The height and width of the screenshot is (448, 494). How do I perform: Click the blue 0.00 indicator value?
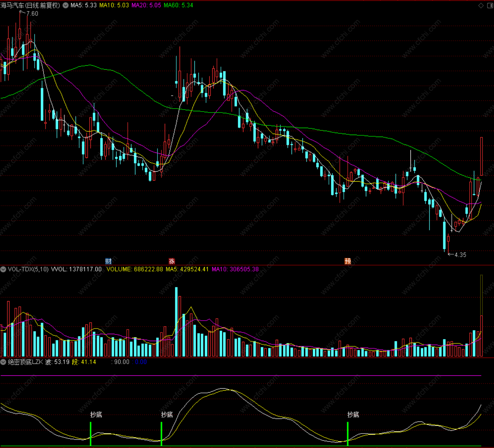(x=141, y=362)
